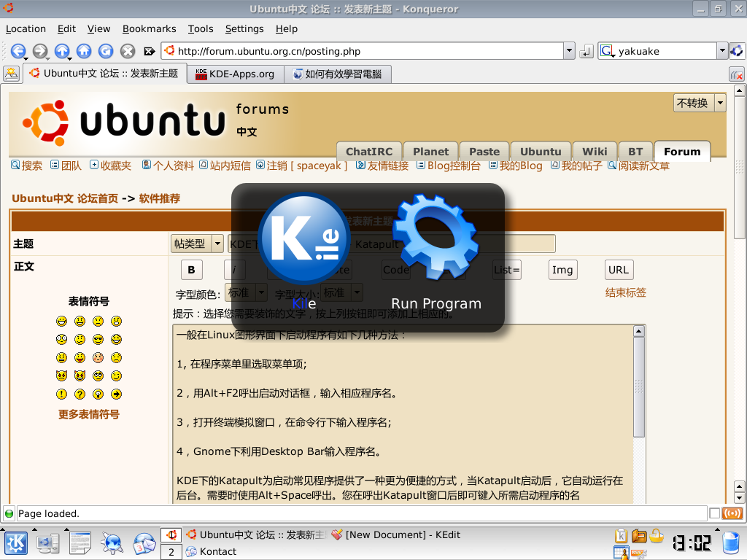Click the RSS feed icon in status bar

point(732,513)
